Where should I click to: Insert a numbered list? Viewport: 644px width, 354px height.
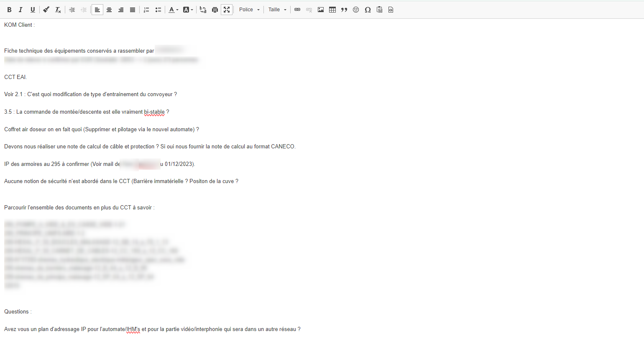pos(146,10)
